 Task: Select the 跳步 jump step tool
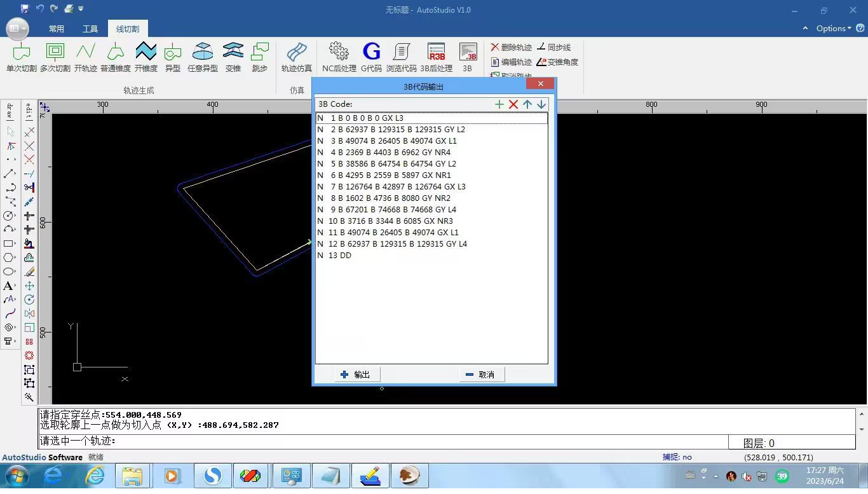(260, 52)
